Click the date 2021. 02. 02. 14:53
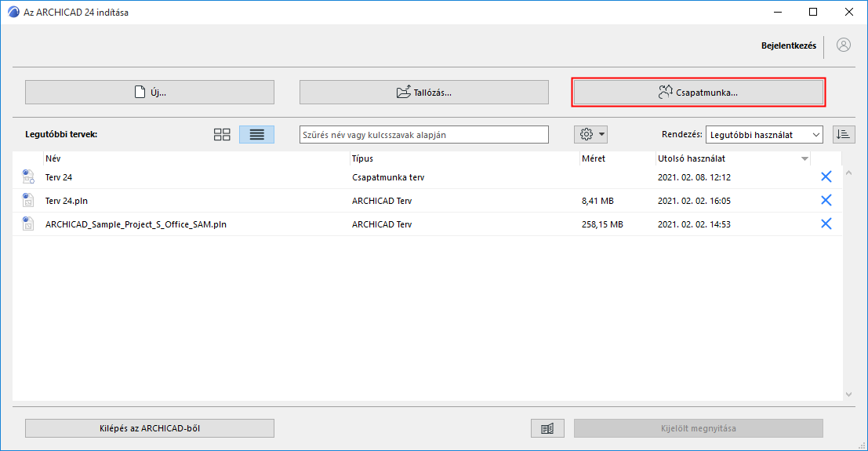The height and width of the screenshot is (451, 868). click(x=694, y=224)
